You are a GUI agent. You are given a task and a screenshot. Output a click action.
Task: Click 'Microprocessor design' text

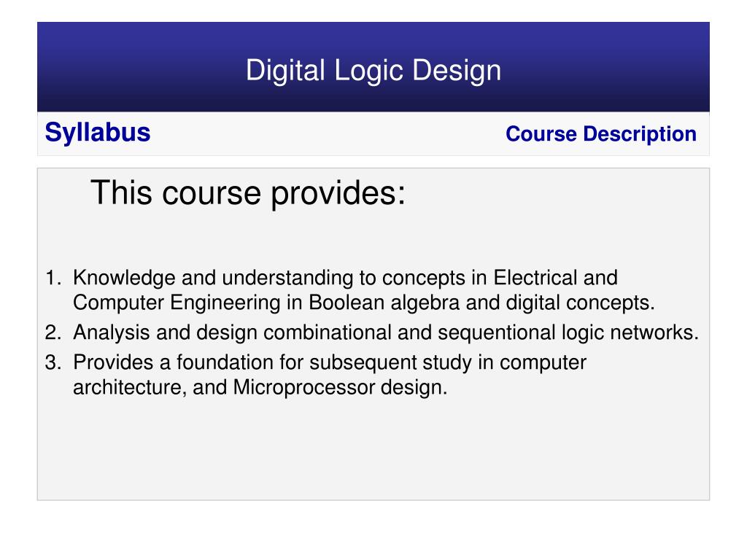(x=340, y=387)
